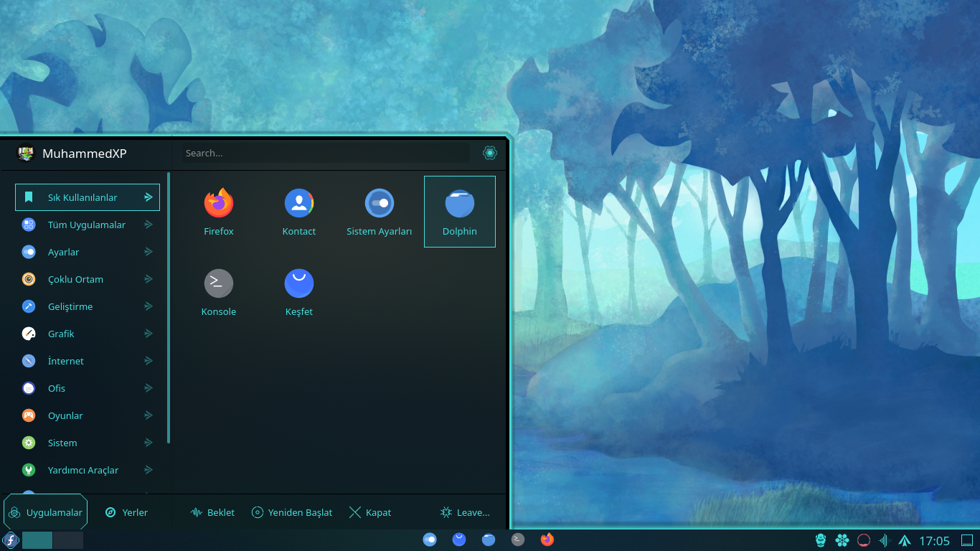Open the Ofis category
The width and height of the screenshot is (980, 551).
88,388
